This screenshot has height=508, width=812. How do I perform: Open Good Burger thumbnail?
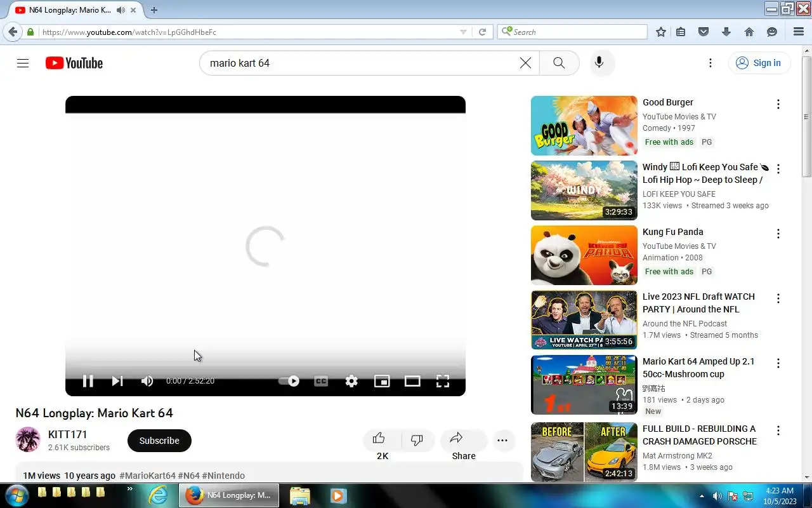584,126
